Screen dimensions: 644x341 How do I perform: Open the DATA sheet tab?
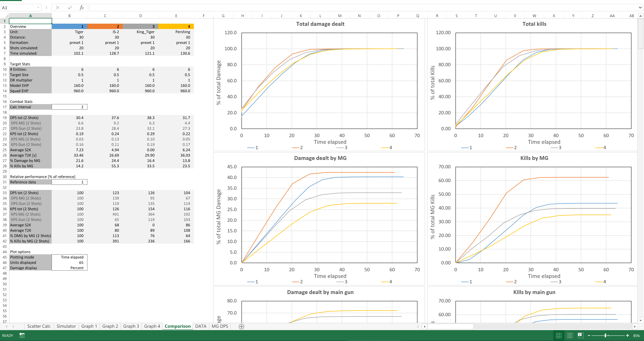point(201,326)
